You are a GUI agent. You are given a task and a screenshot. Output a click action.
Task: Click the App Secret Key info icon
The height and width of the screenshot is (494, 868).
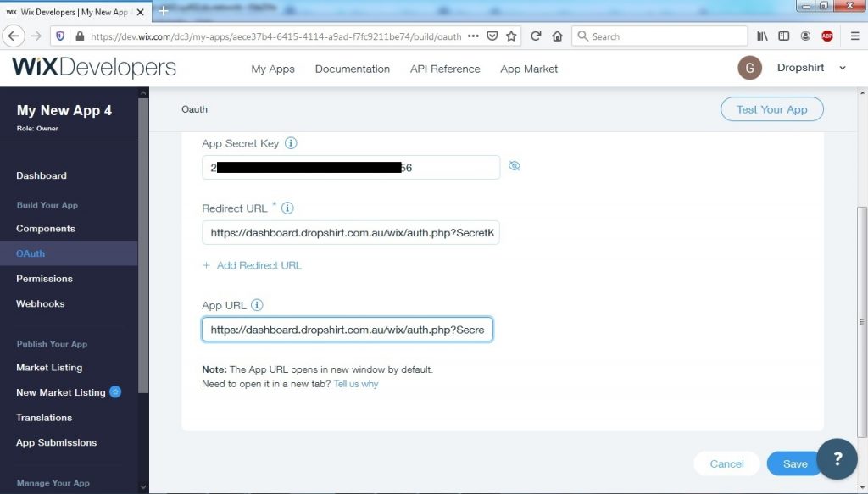point(291,143)
